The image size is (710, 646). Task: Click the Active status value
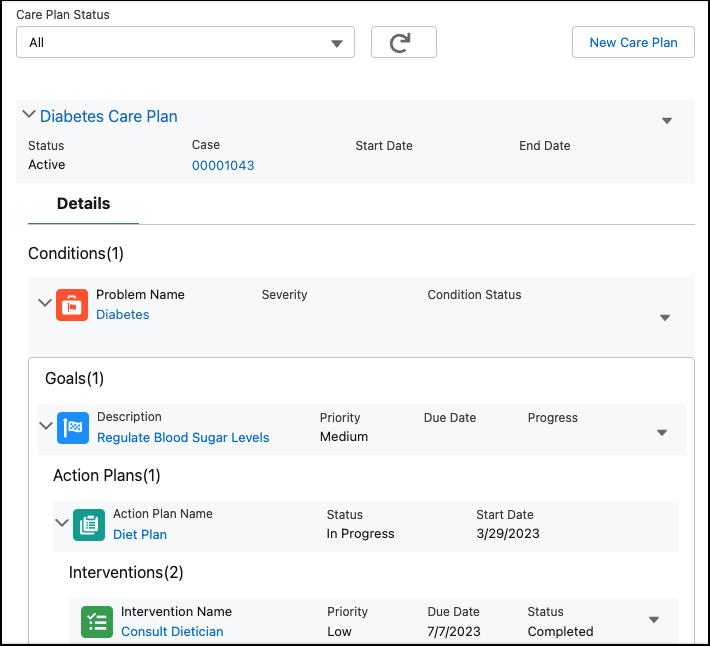47,164
